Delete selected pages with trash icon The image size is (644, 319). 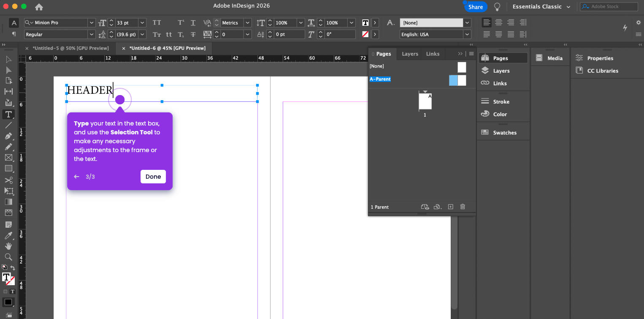pyautogui.click(x=463, y=207)
